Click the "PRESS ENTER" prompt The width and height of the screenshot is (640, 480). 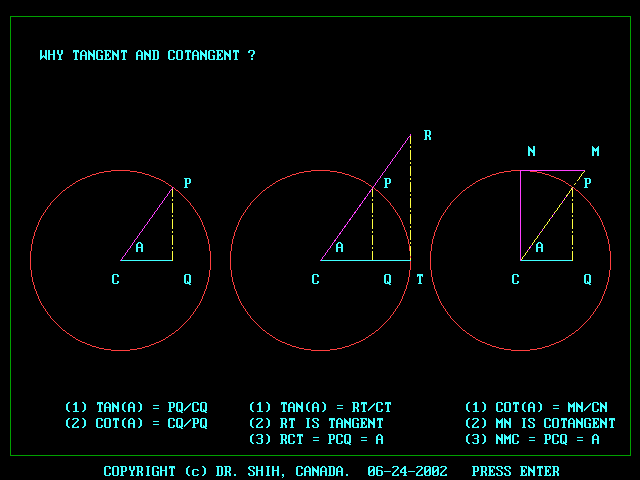click(516, 471)
